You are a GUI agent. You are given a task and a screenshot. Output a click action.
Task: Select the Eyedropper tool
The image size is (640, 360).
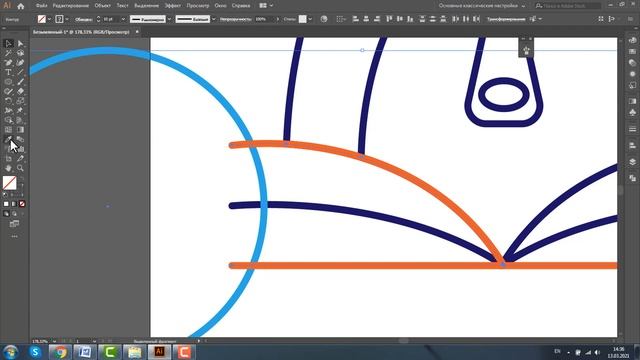pyautogui.click(x=8, y=140)
